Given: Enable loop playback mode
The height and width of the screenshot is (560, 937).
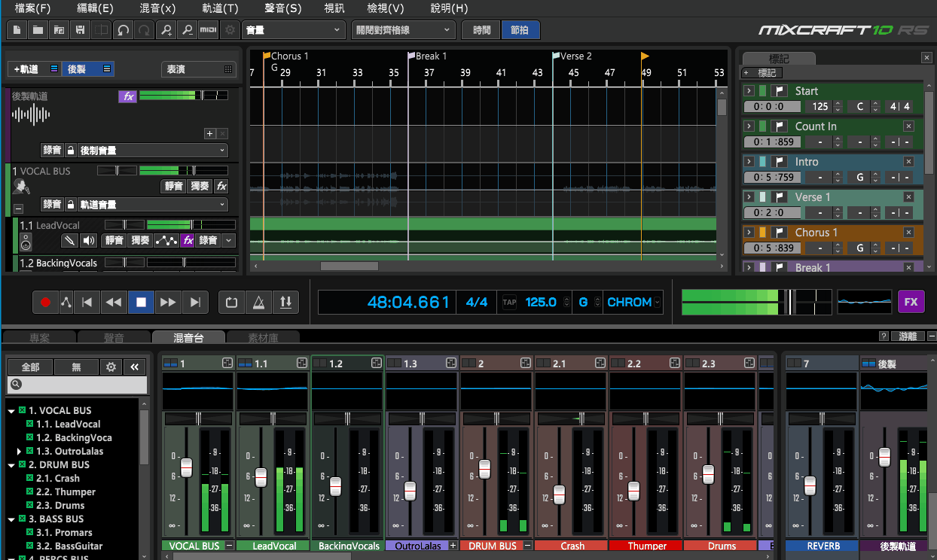Looking at the screenshot, I should pyautogui.click(x=231, y=302).
